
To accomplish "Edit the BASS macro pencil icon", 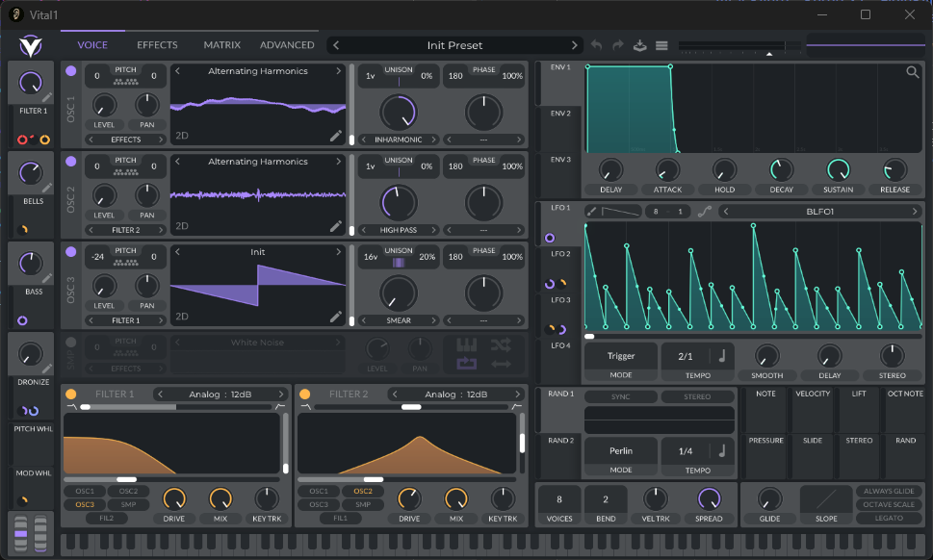I will point(47,278).
